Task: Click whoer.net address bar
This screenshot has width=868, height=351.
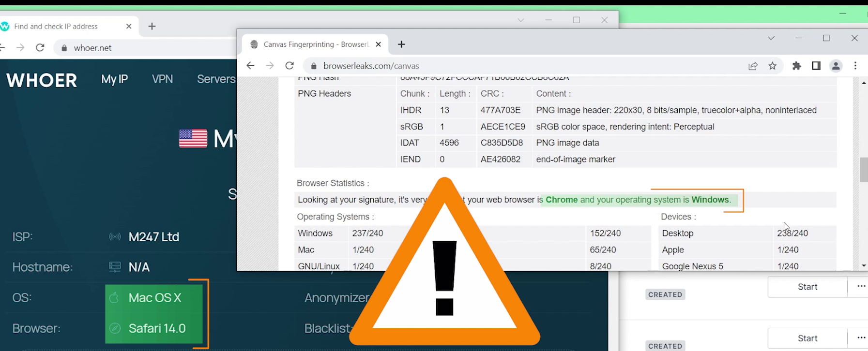Action: pos(145,47)
